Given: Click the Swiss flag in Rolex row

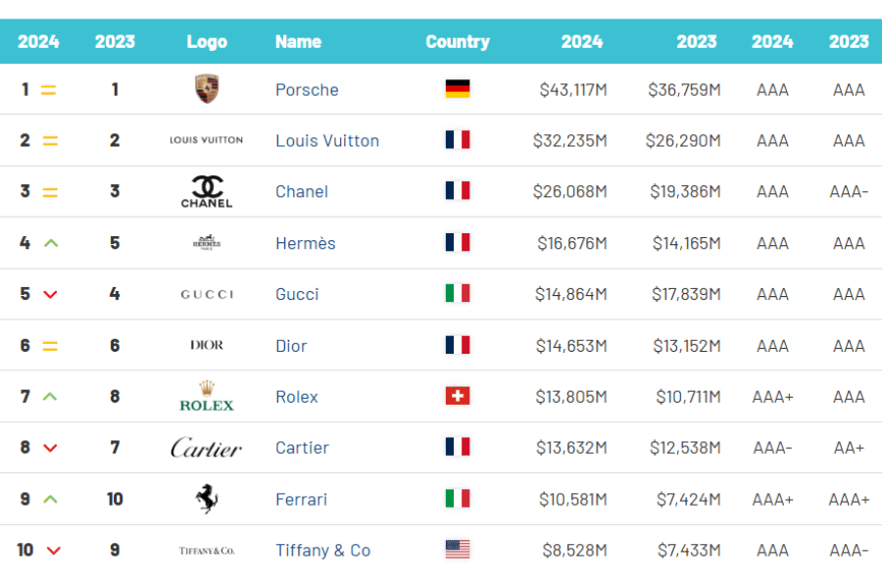Looking at the screenshot, I should 458,396.
